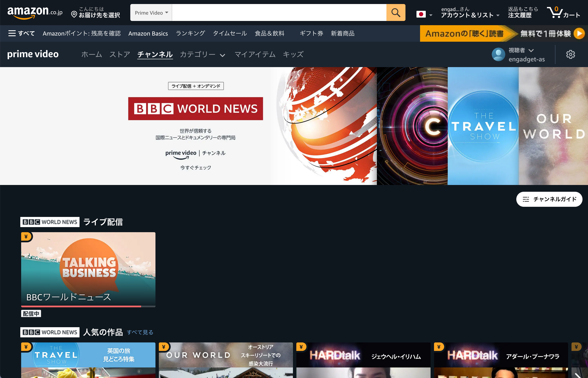Click the yen badge on The Travel Show card

pos(26,347)
